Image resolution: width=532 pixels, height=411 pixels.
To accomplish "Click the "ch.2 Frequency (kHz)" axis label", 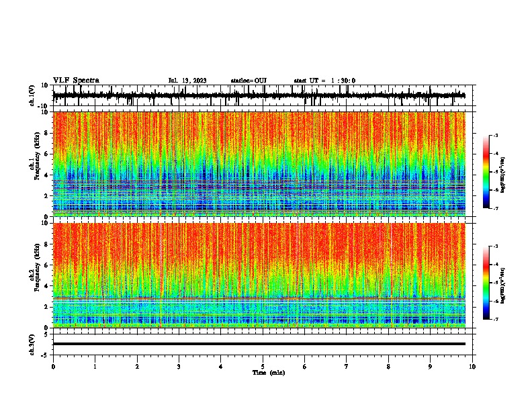I will pyautogui.click(x=34, y=267).
